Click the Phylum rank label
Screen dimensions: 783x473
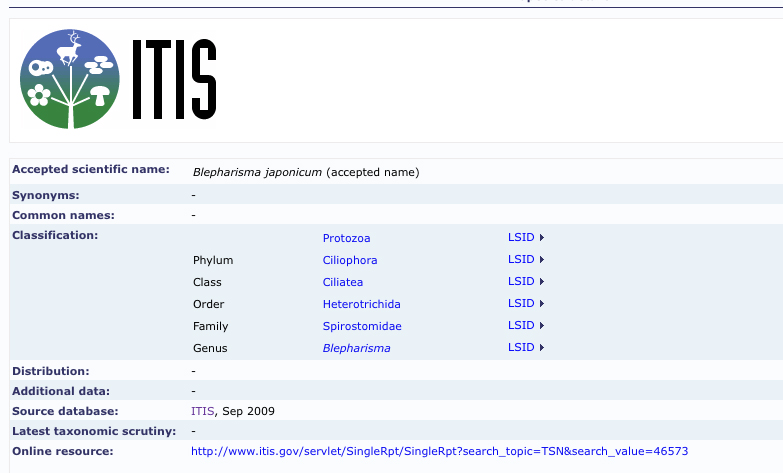(x=213, y=260)
